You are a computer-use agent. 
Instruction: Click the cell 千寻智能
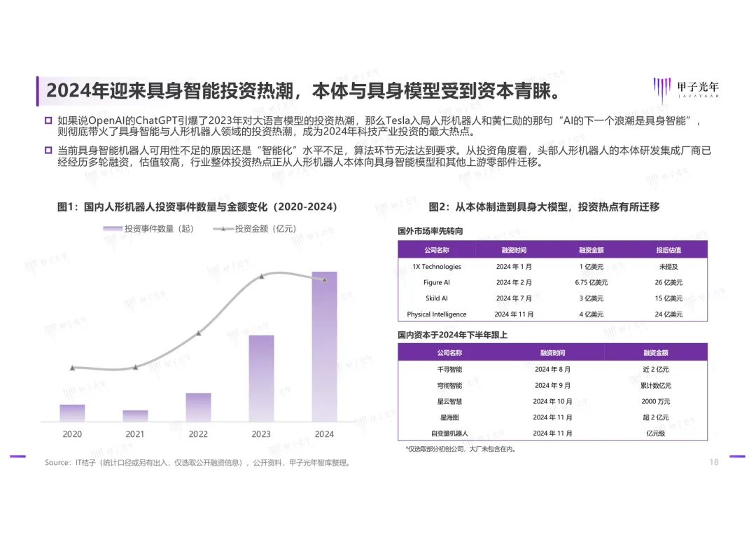click(450, 370)
